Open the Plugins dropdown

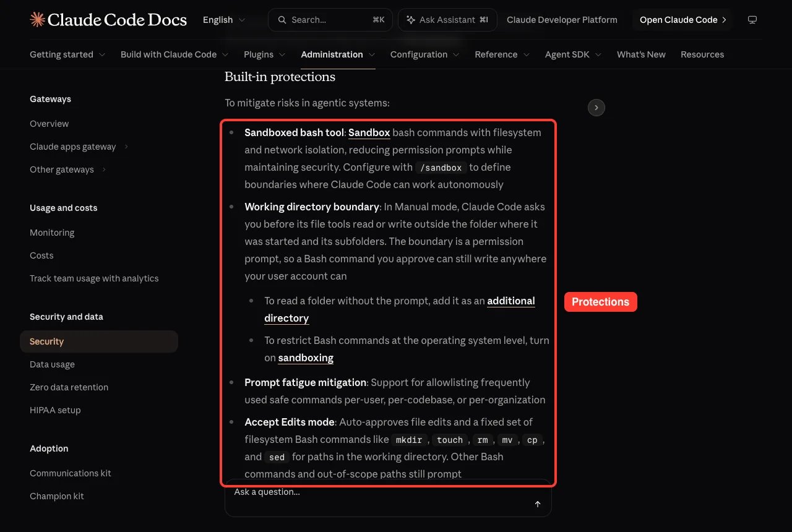265,54
